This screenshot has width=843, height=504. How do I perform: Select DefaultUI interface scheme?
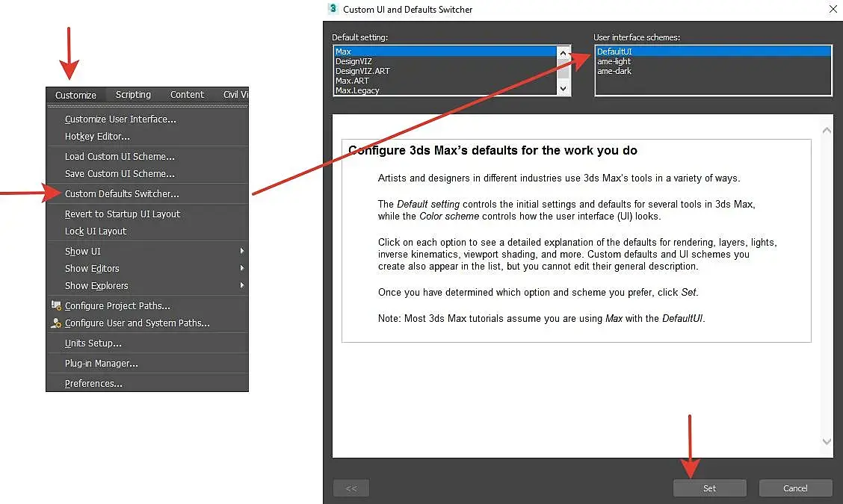pos(713,52)
